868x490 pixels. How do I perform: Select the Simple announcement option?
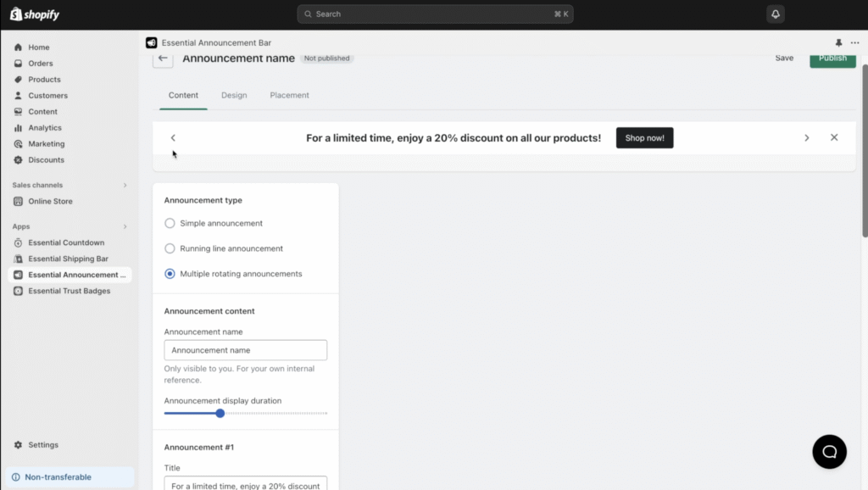click(170, 223)
